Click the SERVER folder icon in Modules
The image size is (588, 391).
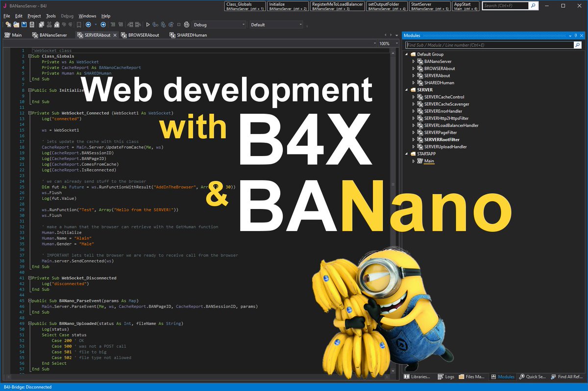413,90
